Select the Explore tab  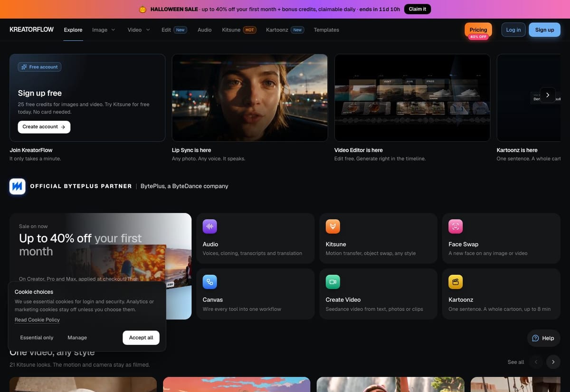[73, 30]
